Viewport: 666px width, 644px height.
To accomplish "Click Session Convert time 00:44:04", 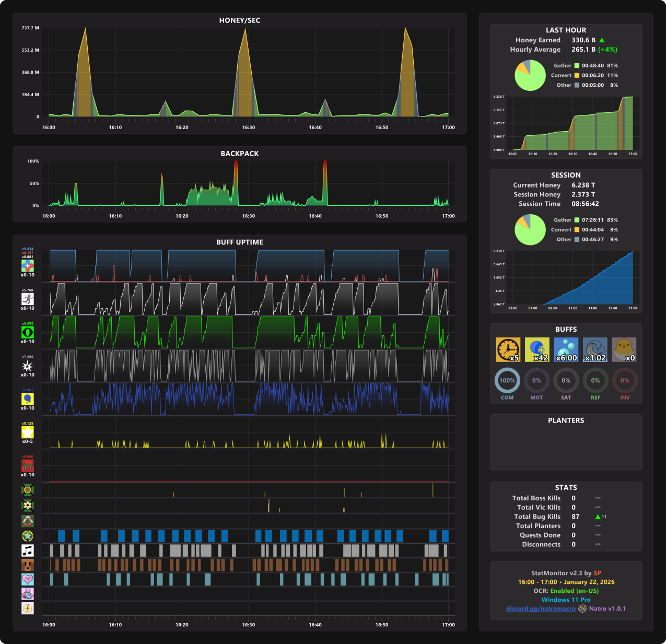I will (593, 230).
